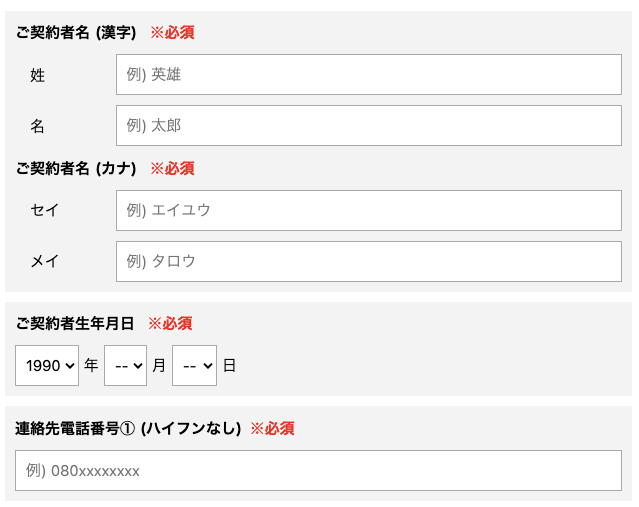Click the セイ label text
639x507 pixels.
45,210
